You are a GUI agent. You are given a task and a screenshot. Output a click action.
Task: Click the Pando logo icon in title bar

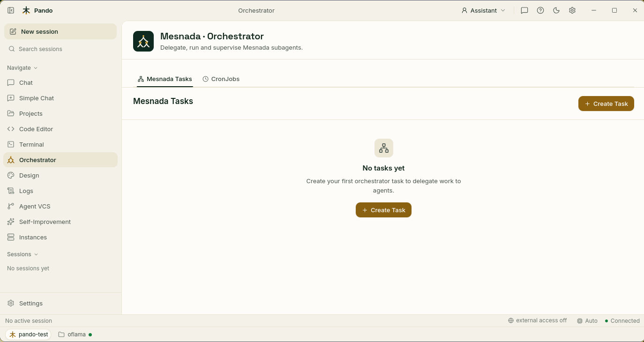click(26, 10)
